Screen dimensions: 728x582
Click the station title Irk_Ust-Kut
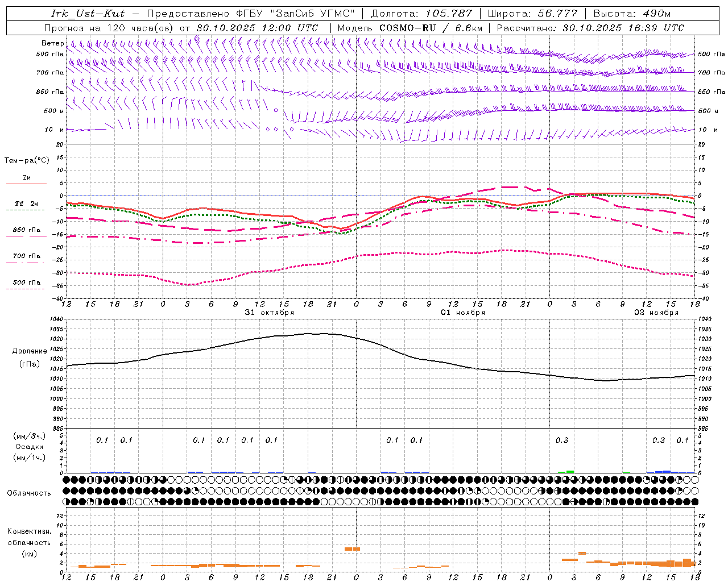coord(88,14)
